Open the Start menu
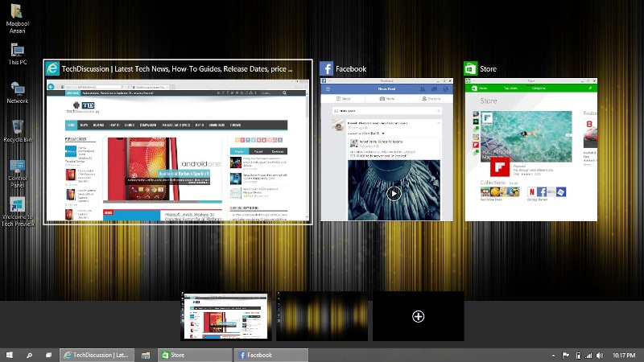 coord(10,355)
